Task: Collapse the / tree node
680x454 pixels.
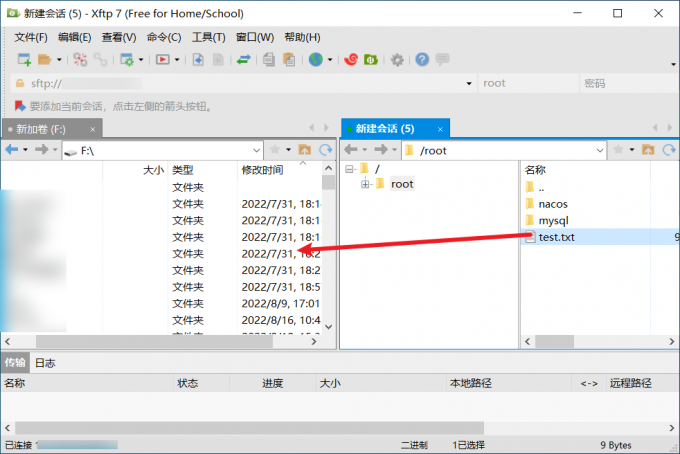Action: click(349, 169)
